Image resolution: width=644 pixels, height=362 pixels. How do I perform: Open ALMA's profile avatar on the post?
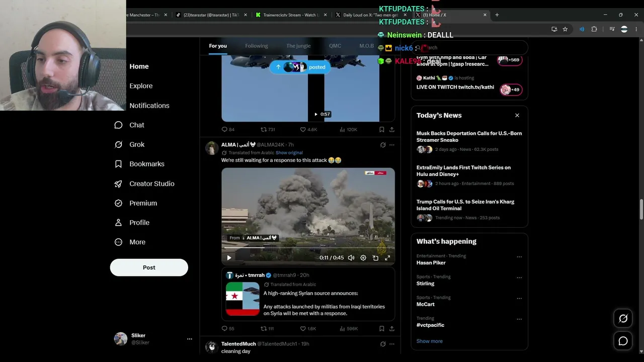point(212,148)
